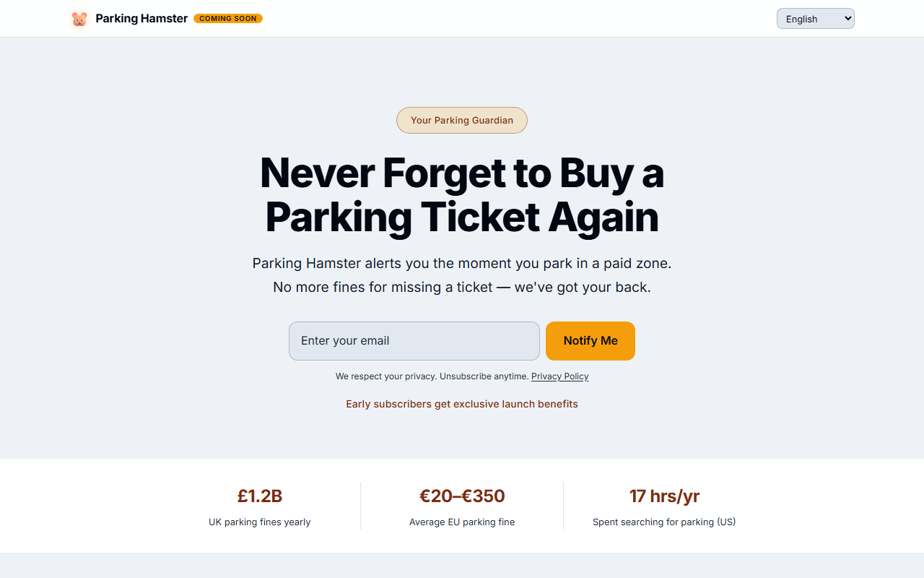
Task: Click the unsubscribe anytime notice text
Action: tap(432, 376)
